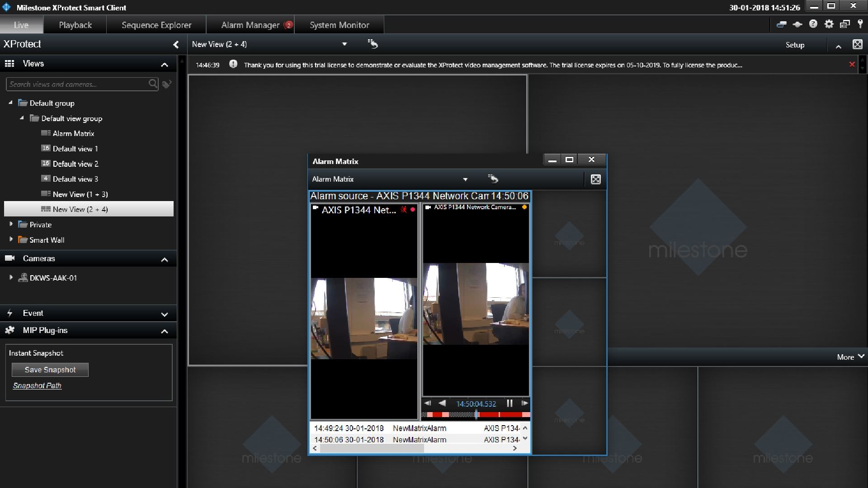Open the Alarm Matrix view dropdown
The width and height of the screenshot is (868, 488).
coord(465,179)
